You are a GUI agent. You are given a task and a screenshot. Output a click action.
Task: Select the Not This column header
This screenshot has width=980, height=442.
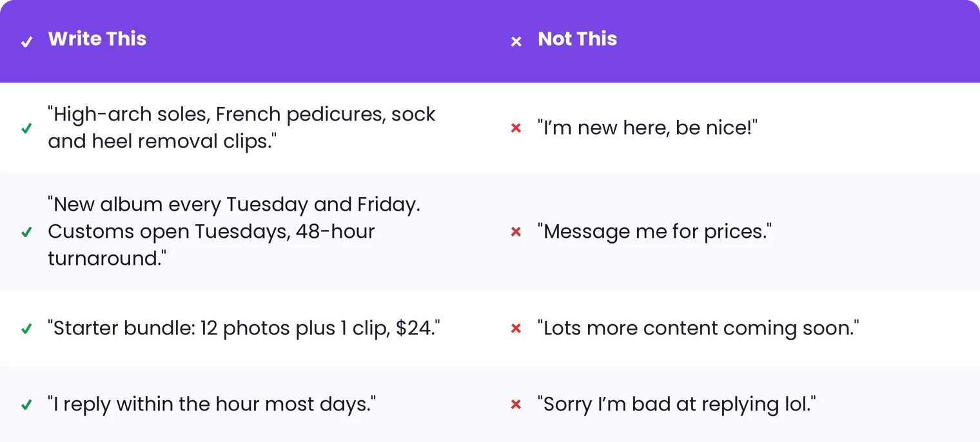578,39
